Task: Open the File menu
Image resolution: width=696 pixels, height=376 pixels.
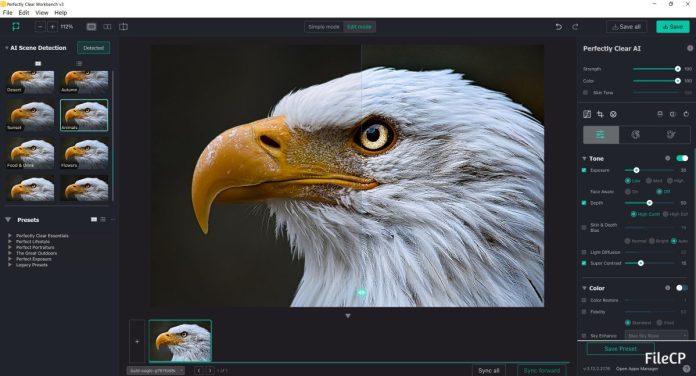Action: [x=8, y=12]
